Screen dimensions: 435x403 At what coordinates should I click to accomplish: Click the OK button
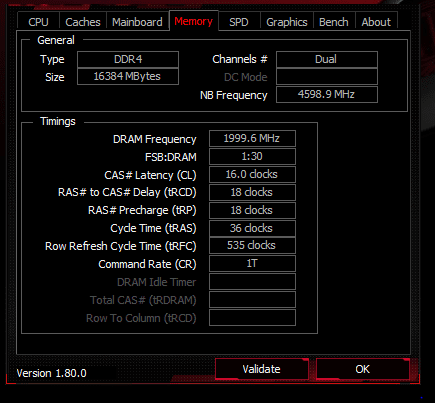(x=363, y=369)
